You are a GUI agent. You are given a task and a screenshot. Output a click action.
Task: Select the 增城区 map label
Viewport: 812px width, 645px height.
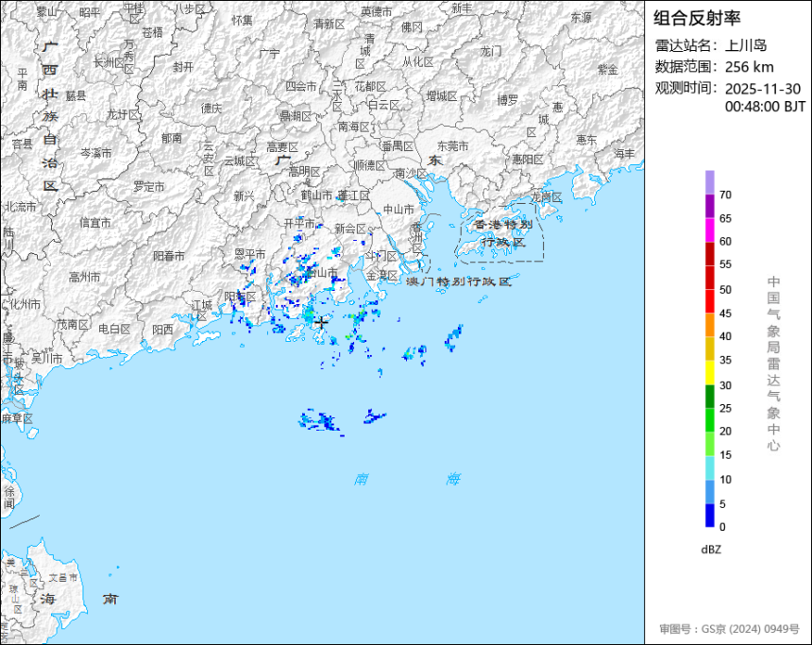442,95
